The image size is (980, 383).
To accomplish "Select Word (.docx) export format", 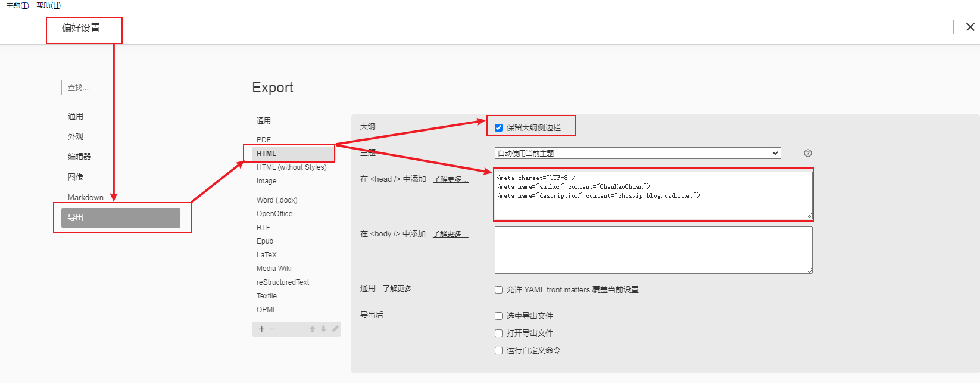I will (x=277, y=200).
